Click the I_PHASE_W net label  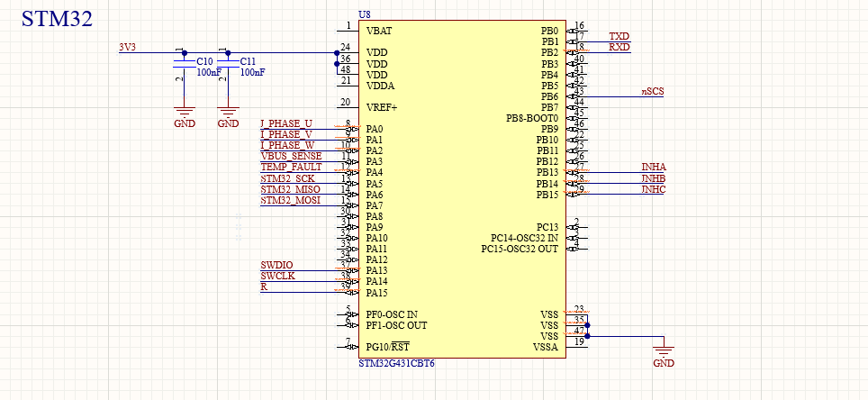pyautogui.click(x=287, y=145)
